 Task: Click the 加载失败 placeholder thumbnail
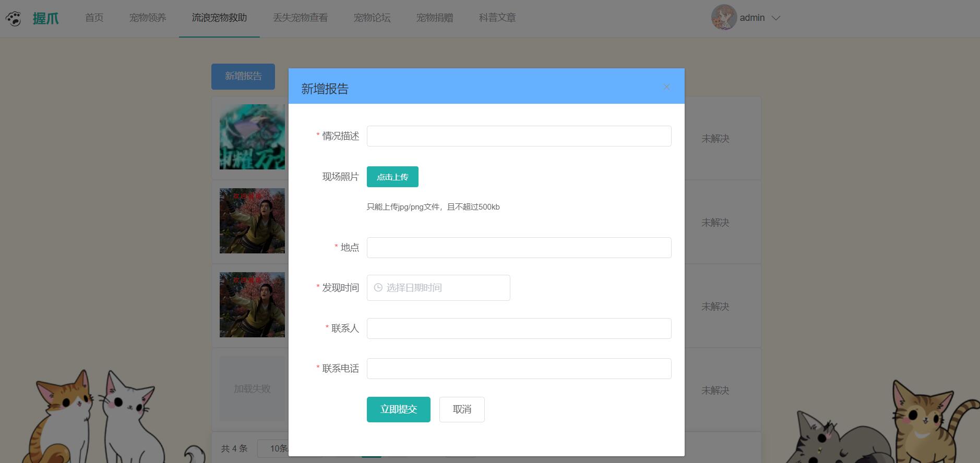[253, 389]
